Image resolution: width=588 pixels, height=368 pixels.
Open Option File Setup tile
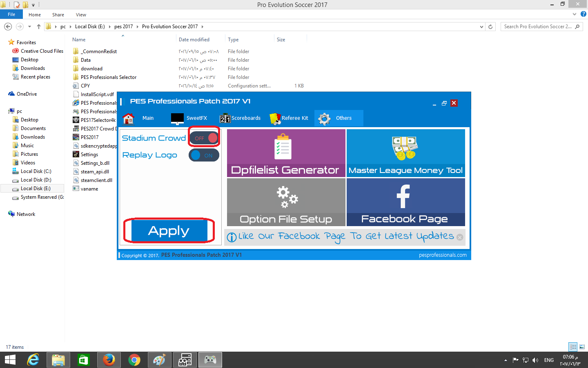(286, 202)
